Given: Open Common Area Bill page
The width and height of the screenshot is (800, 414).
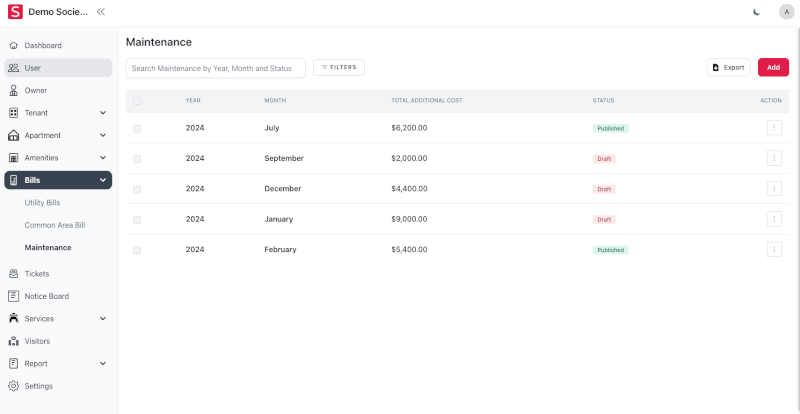Looking at the screenshot, I should point(54,225).
